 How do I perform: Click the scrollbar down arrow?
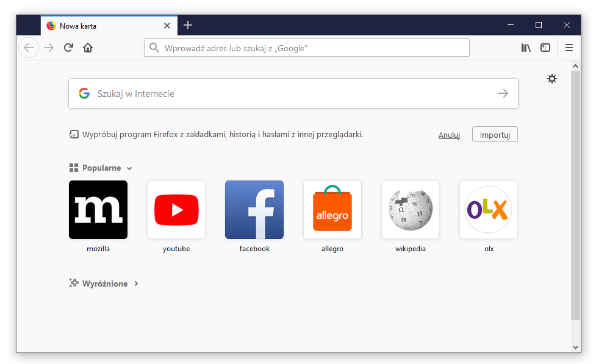click(x=575, y=348)
